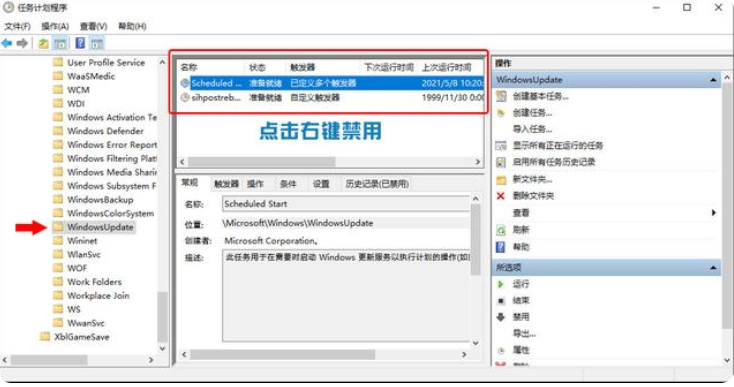
Task: Click the 导入任务... action
Action: (x=532, y=129)
